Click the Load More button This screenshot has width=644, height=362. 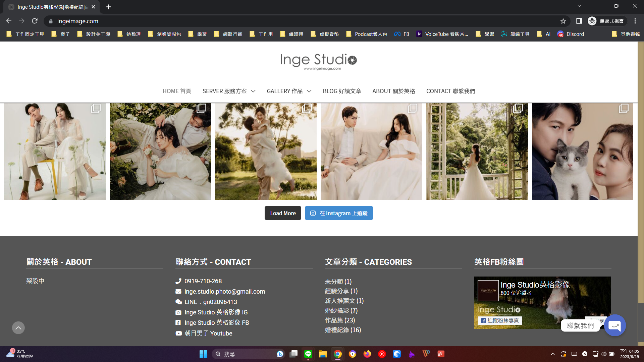(283, 213)
